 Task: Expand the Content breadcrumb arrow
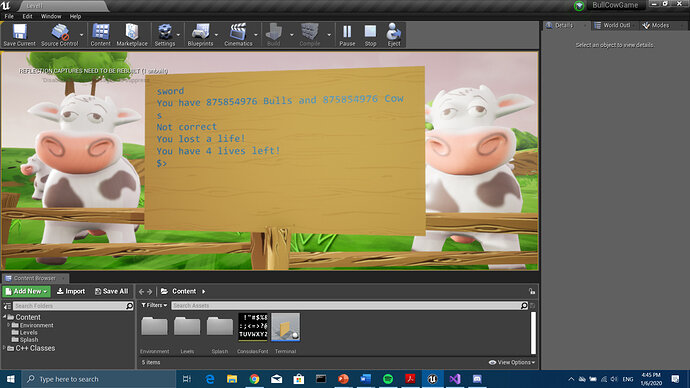tap(203, 291)
